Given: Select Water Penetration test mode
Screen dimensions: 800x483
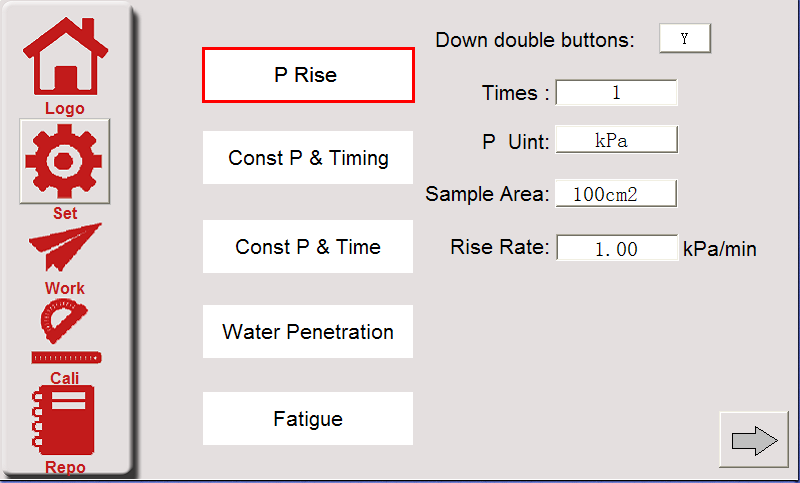Looking at the screenshot, I should coord(308,332).
